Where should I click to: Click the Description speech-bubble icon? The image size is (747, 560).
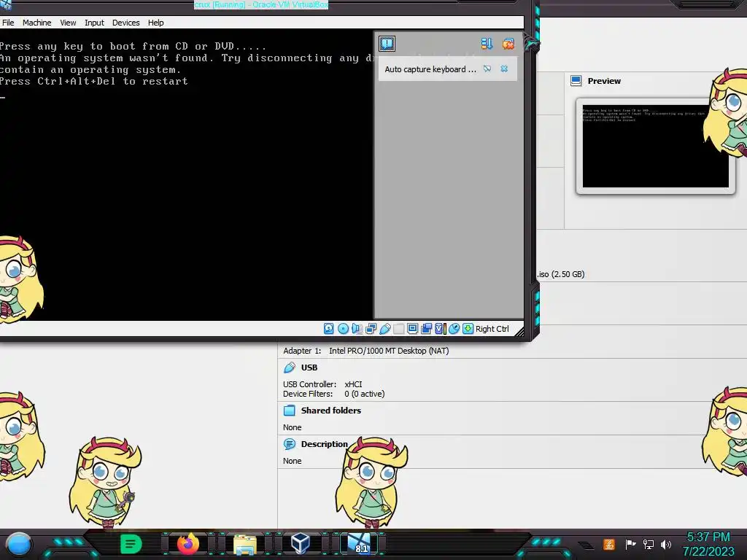click(289, 444)
